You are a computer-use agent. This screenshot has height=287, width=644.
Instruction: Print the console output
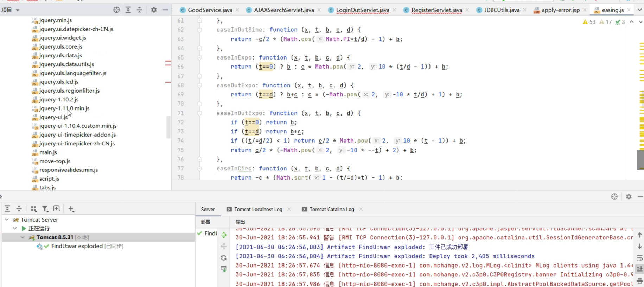pos(640,281)
